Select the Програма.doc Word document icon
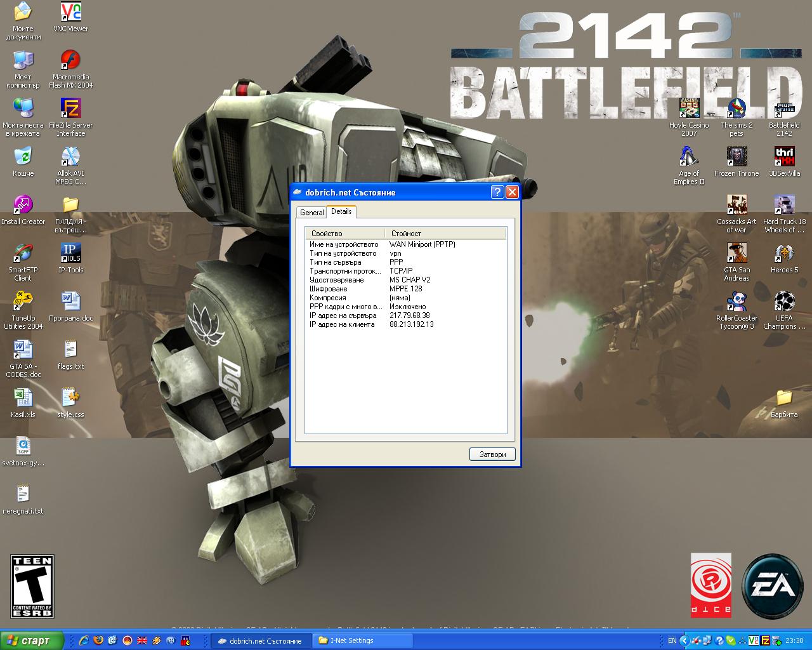 point(70,307)
